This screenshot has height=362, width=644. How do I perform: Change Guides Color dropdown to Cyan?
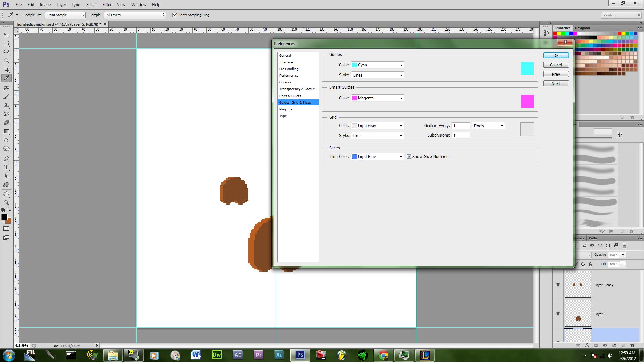[x=378, y=65]
